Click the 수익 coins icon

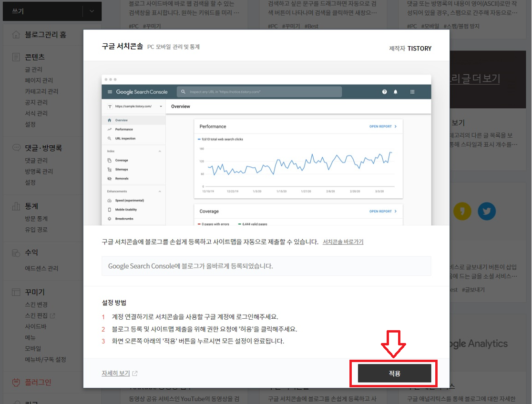click(16, 252)
